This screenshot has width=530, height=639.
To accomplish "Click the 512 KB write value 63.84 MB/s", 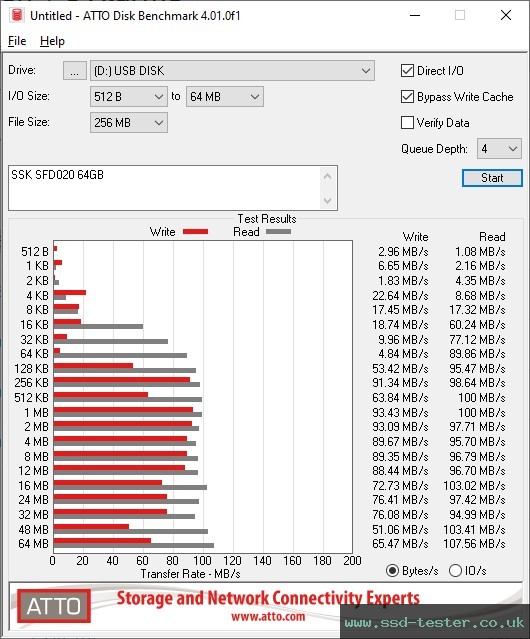I will (400, 397).
